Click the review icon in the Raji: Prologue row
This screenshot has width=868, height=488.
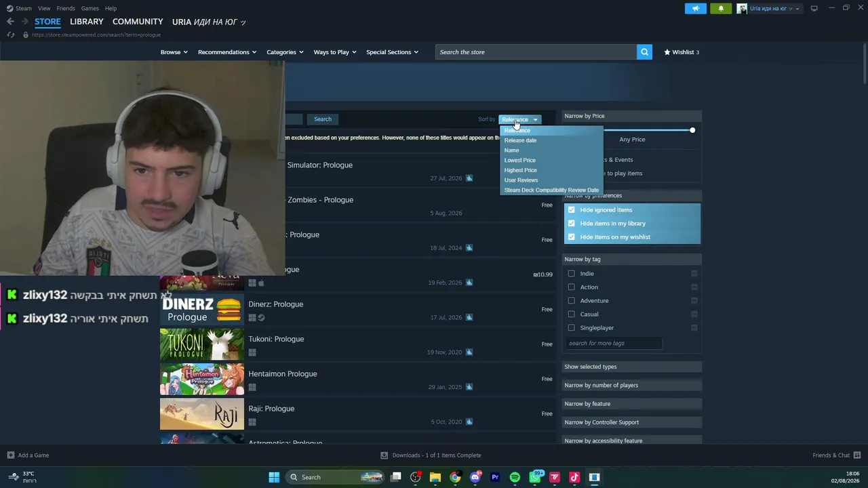[469, 422]
